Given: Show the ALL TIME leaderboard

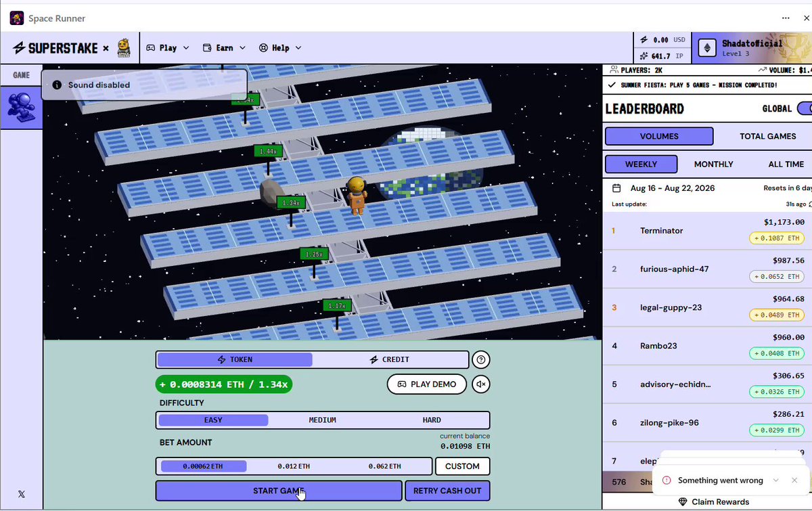Looking at the screenshot, I should pos(786,164).
